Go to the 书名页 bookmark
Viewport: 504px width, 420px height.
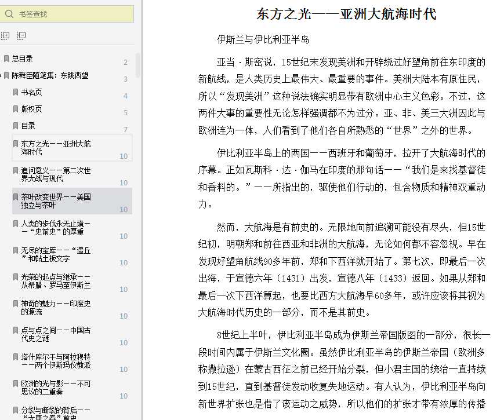pyautogui.click(x=31, y=92)
